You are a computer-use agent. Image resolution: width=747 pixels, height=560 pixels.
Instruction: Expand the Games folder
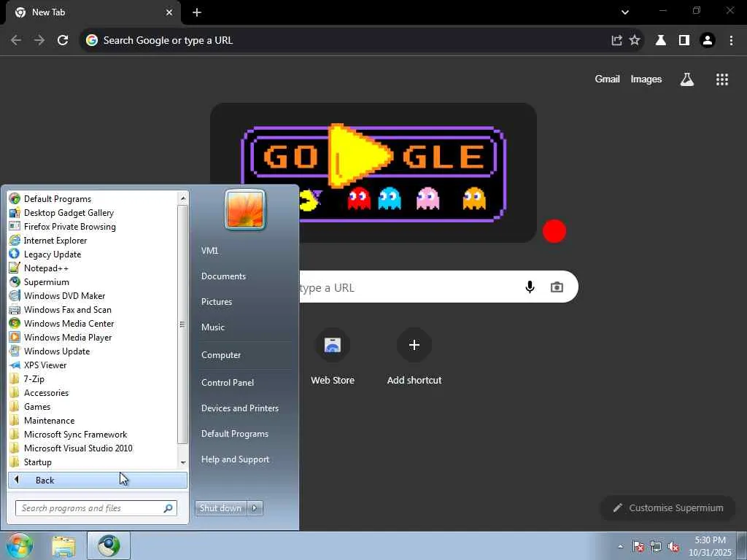93,406
